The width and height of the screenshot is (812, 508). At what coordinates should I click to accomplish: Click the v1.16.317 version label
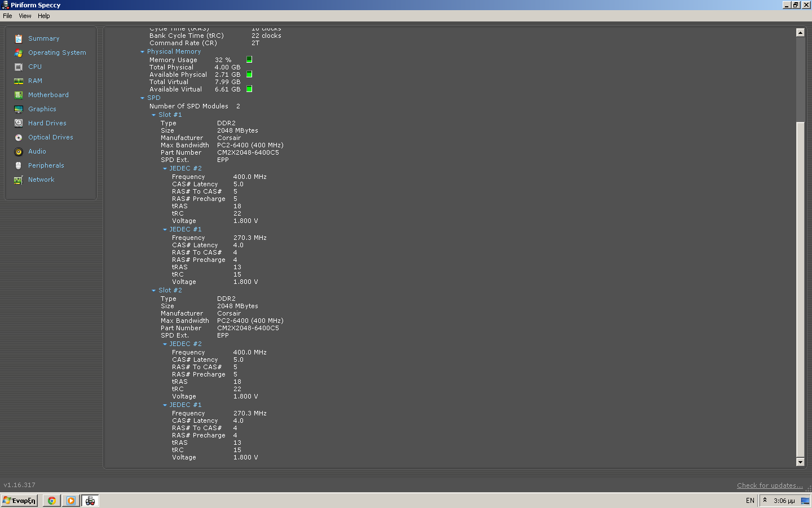tap(20, 485)
